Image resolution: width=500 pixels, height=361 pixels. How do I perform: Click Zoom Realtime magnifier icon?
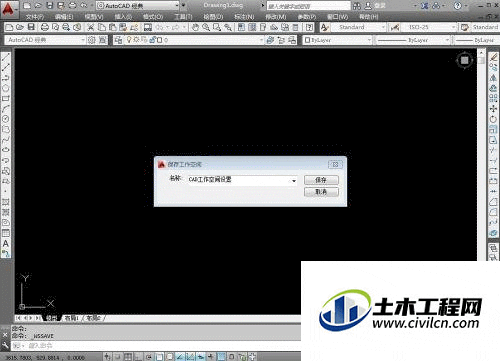pyautogui.click(x=206, y=27)
